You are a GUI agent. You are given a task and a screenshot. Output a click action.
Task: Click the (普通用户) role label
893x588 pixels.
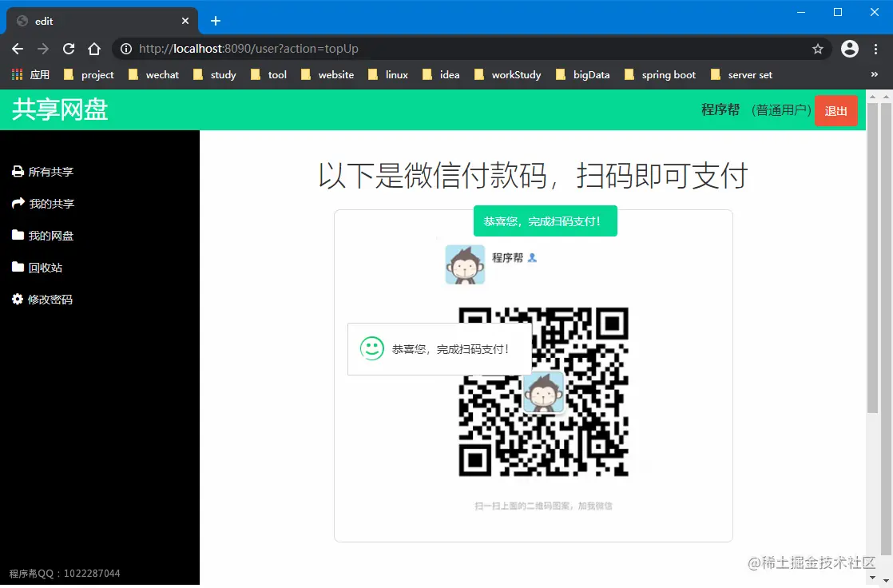click(x=781, y=110)
